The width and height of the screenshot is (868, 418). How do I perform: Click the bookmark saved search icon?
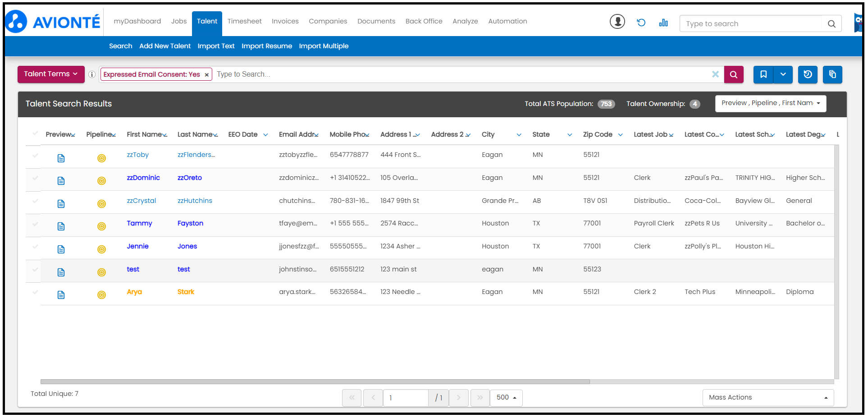click(763, 74)
